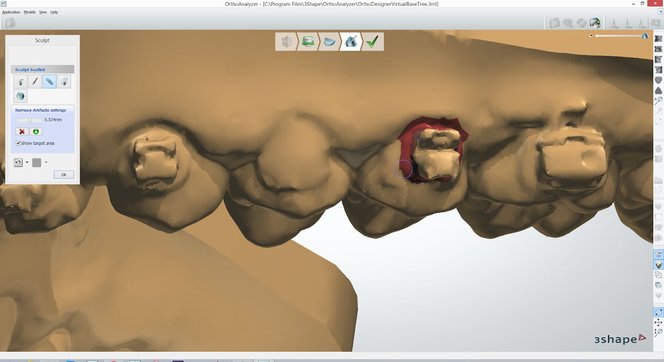This screenshot has height=362, width=664.
Task: Open the Models menu
Action: tap(30, 12)
